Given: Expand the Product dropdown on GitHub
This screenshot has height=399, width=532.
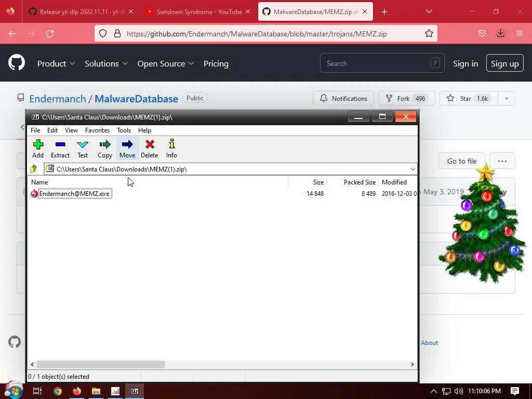Looking at the screenshot, I should [56, 64].
